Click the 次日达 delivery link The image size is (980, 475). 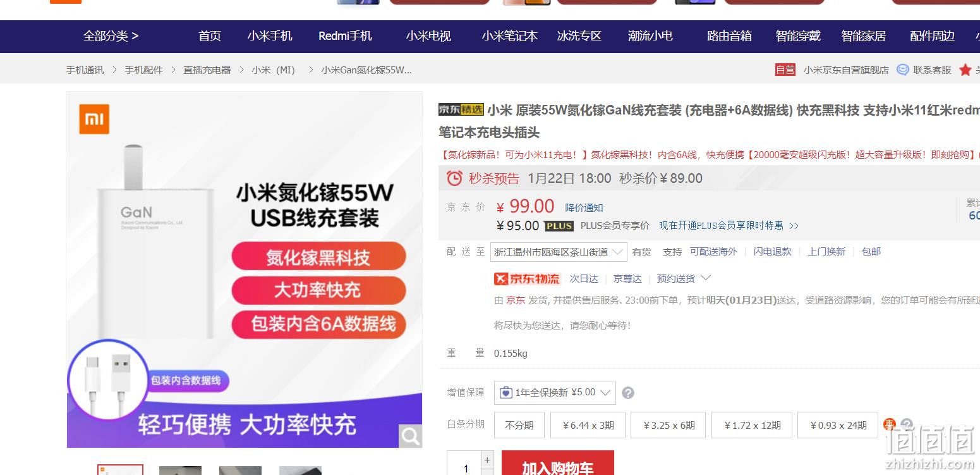click(584, 279)
